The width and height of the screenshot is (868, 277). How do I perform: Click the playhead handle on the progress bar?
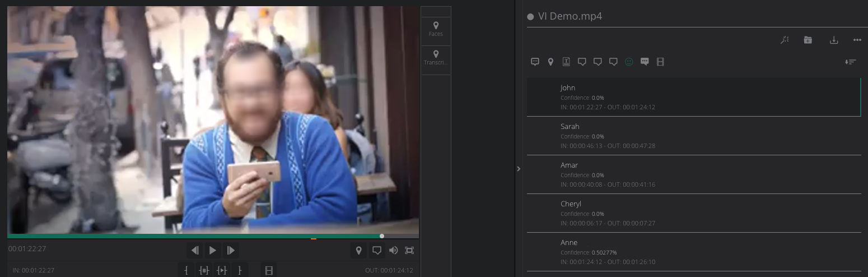(x=382, y=236)
